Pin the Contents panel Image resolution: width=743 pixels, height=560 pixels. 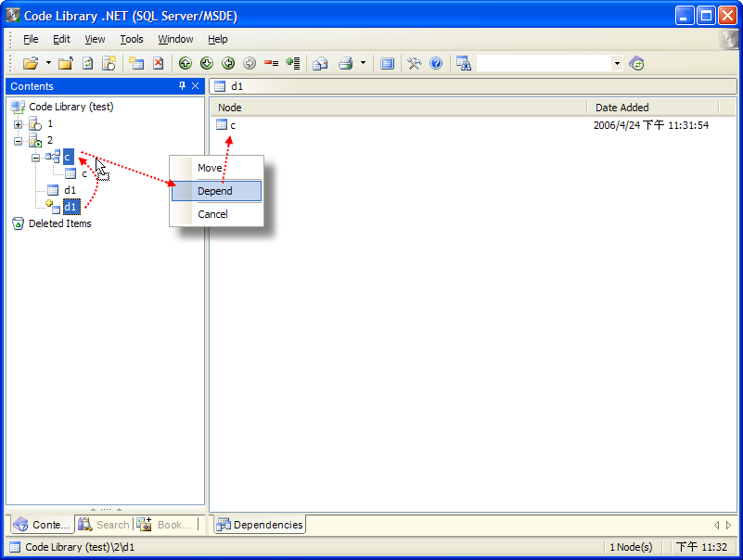[182, 85]
